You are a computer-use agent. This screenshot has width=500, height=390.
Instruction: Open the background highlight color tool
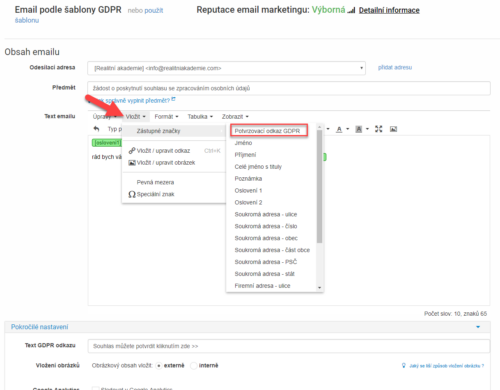point(359,129)
